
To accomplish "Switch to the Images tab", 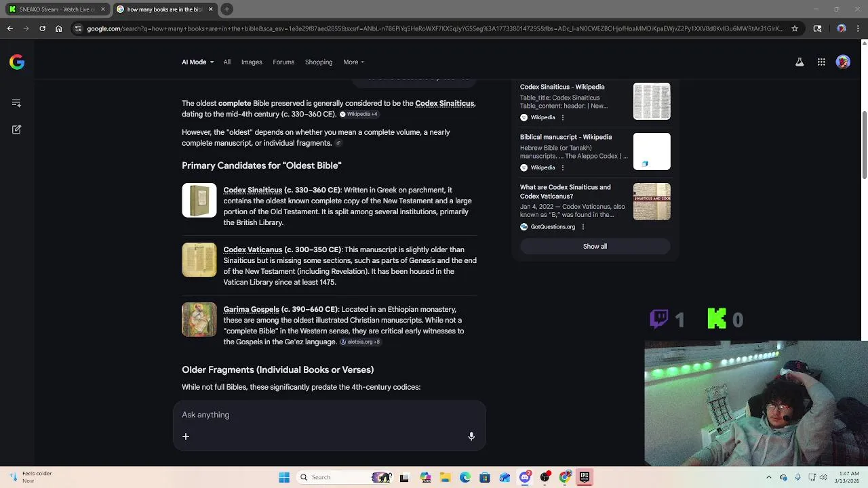I will [252, 62].
